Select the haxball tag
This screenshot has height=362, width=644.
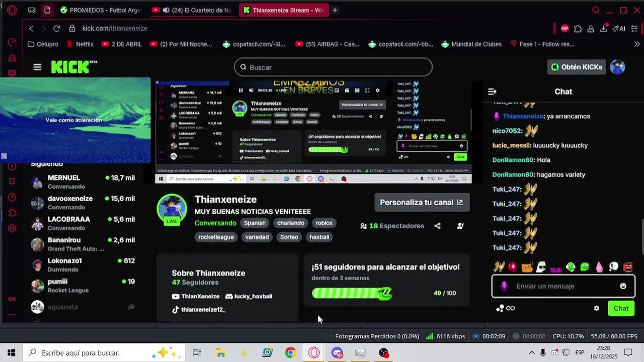click(319, 237)
